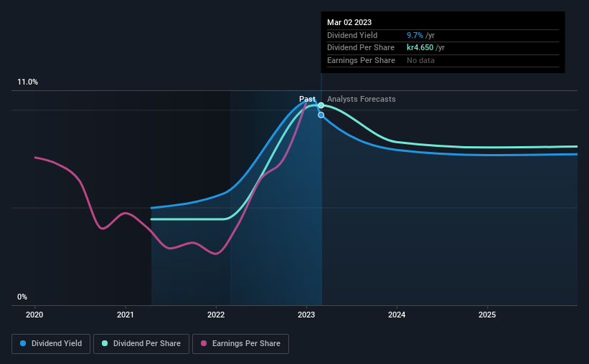Click the 2024 x-axis label
Viewport: 589px width, 364px height.
tap(397, 315)
